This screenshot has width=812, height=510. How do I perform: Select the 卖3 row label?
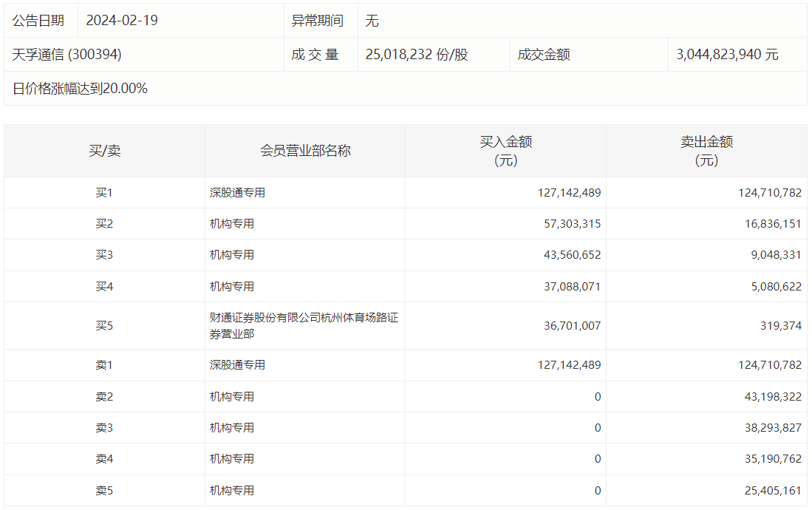click(104, 428)
